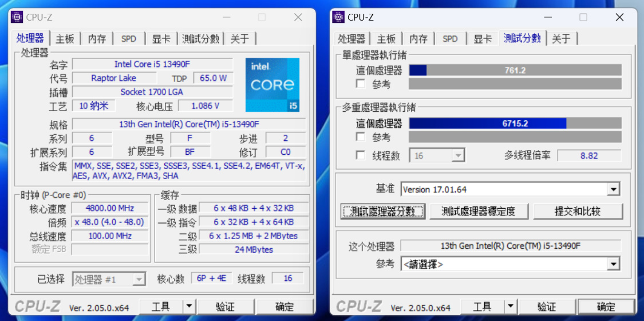Screen dimensions: 644x321
Task: Click the Intel Core i5 logo badge
Action: pos(272,85)
